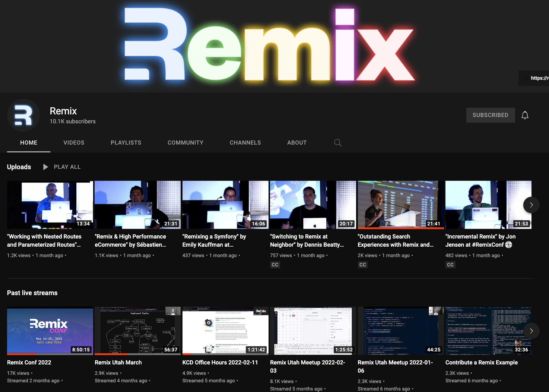Show next videos in Past live streams row
549x392 pixels.
[531, 331]
